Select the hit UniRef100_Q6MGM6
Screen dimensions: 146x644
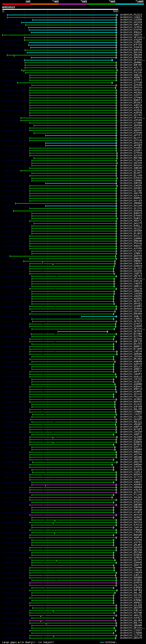(x=131, y=354)
